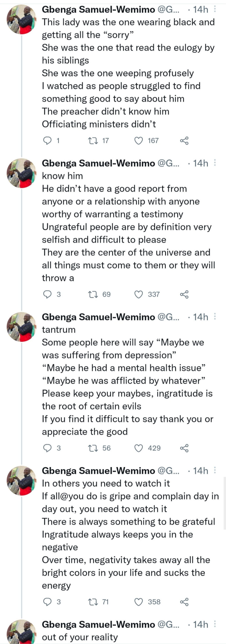Screen dimensions: 226x644
Task: Share the tweet with 358 likes
Action: (x=184, y=602)
